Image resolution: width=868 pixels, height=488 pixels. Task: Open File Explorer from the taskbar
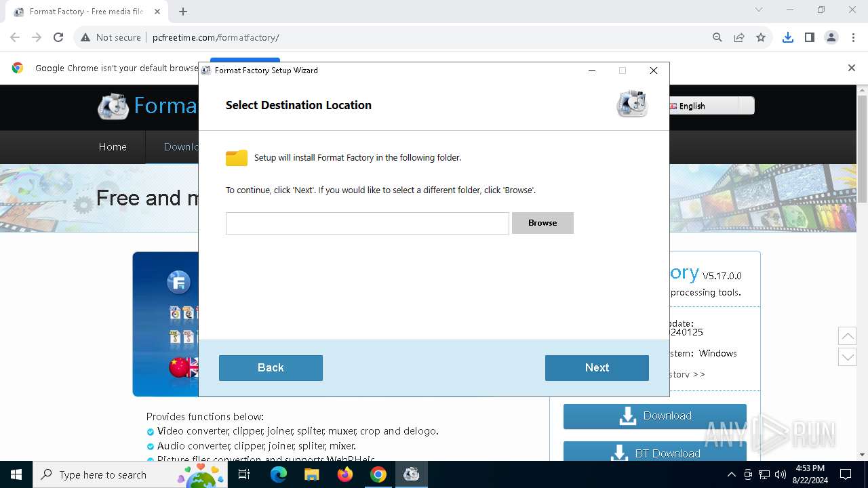312,474
